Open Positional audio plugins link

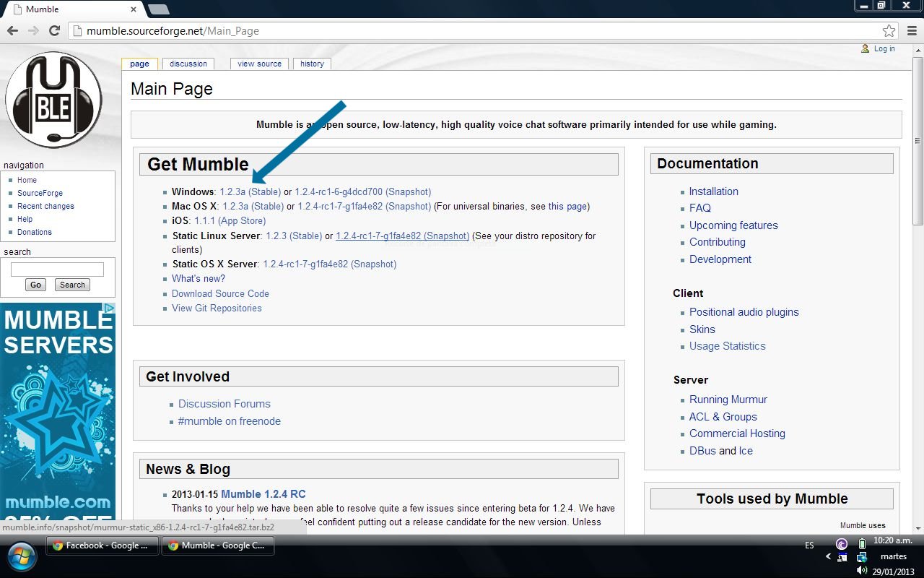[x=744, y=312]
